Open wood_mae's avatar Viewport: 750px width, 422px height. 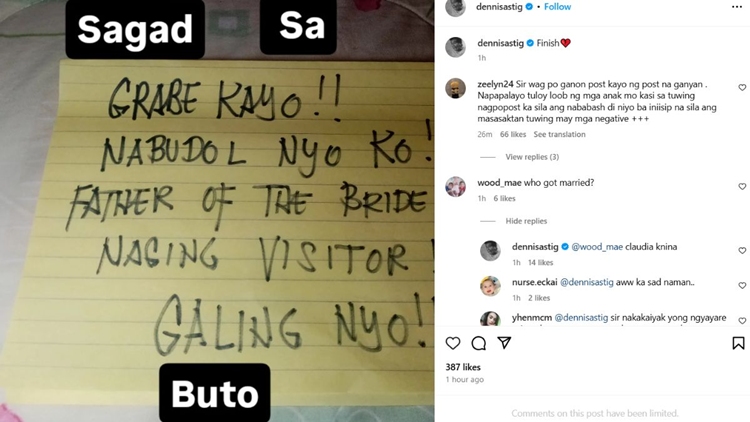pyautogui.click(x=455, y=187)
